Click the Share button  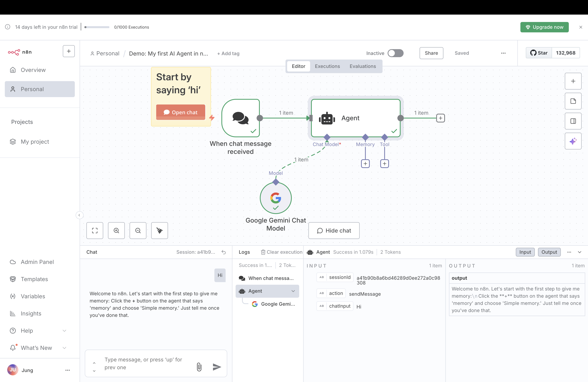[x=431, y=53]
